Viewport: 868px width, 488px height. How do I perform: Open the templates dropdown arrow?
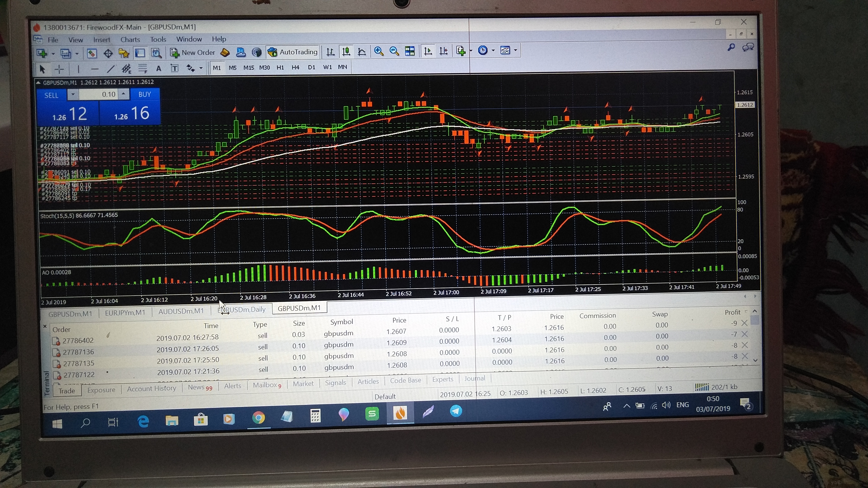pyautogui.click(x=516, y=50)
